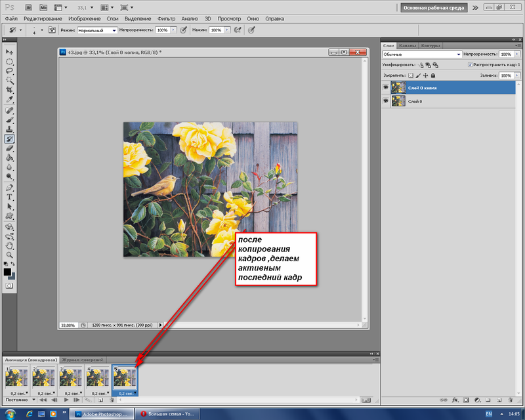Screen dimensions: 525x420
Task: Open the Слои menu
Action: coord(112,19)
